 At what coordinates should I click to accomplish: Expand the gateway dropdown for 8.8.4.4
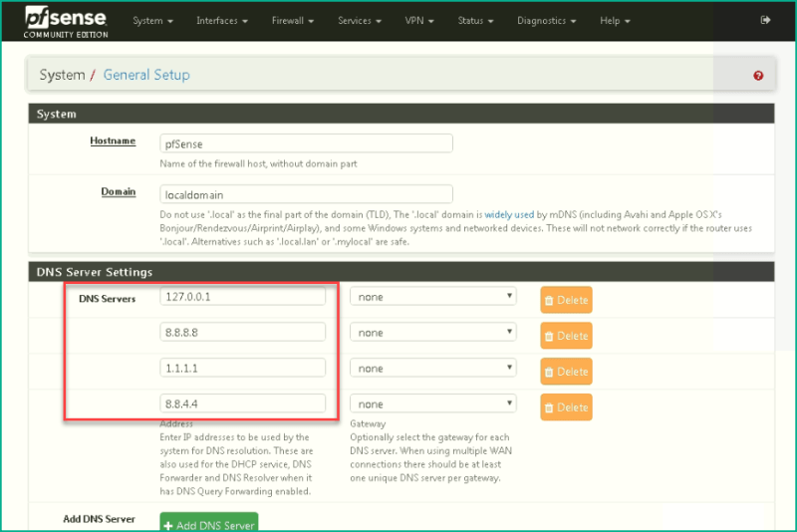pos(433,403)
